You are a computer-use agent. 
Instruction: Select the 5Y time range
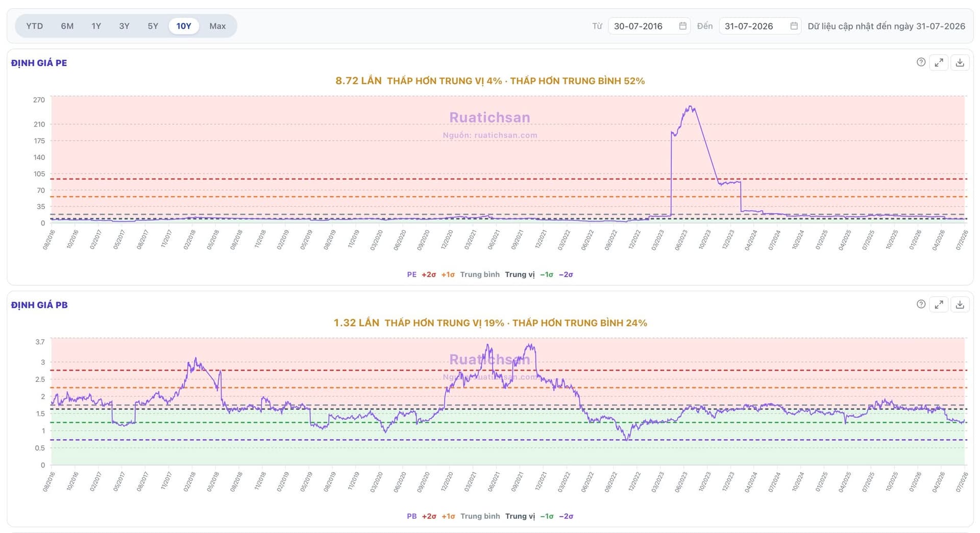pyautogui.click(x=153, y=26)
